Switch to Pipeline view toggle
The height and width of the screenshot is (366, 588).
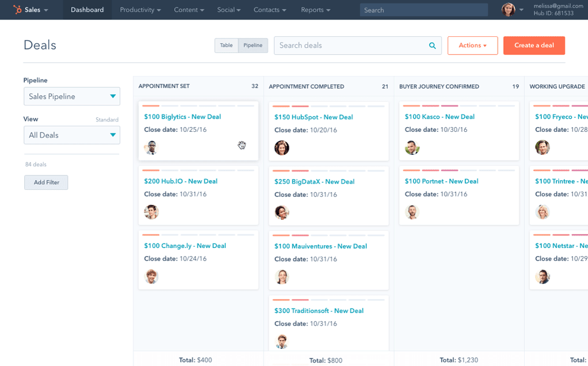pos(253,45)
